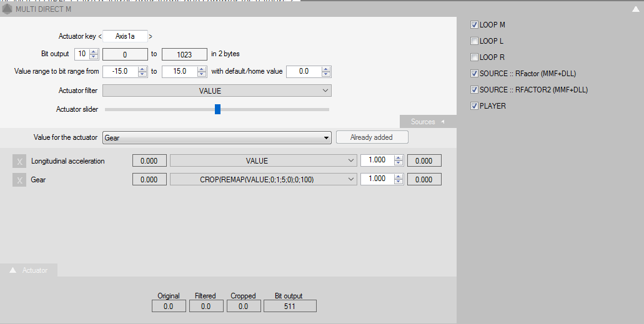
Task: Click the Axis1a actuator key field
Action: tap(125, 37)
